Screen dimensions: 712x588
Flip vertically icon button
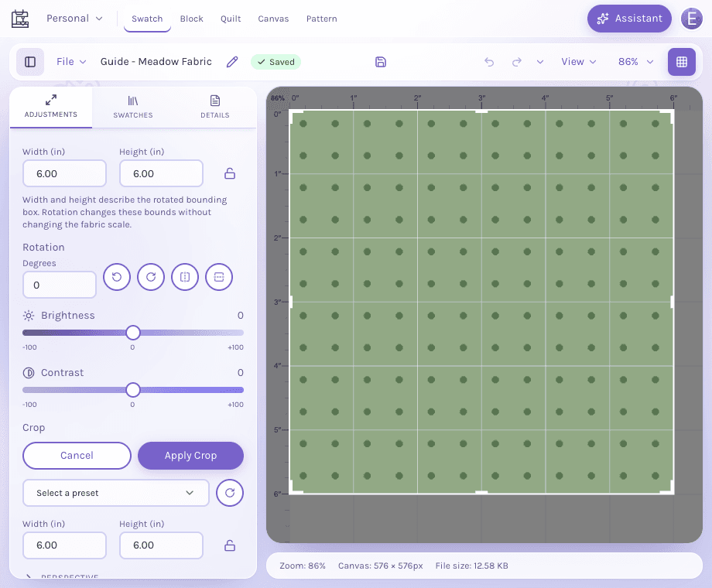pyautogui.click(x=219, y=277)
